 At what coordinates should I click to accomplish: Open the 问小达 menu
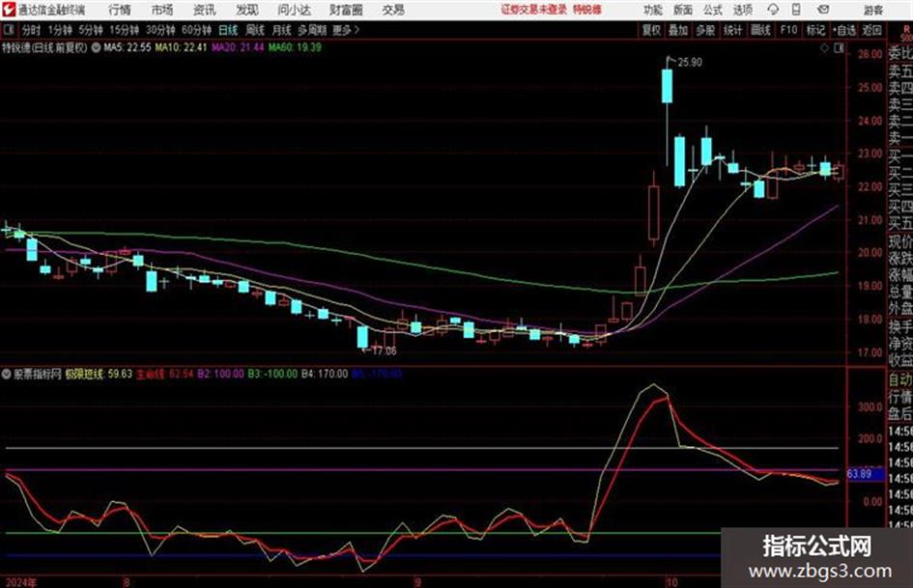[x=294, y=10]
